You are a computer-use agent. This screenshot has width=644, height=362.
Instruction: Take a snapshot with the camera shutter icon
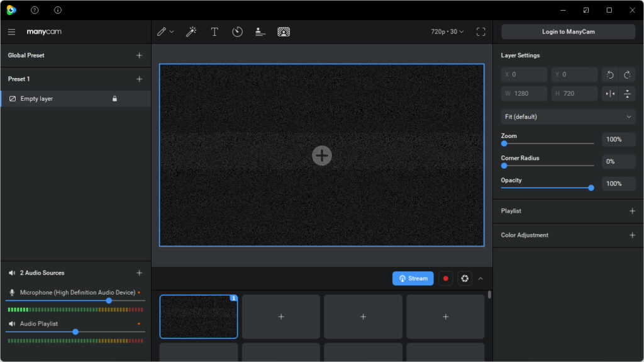point(465,278)
